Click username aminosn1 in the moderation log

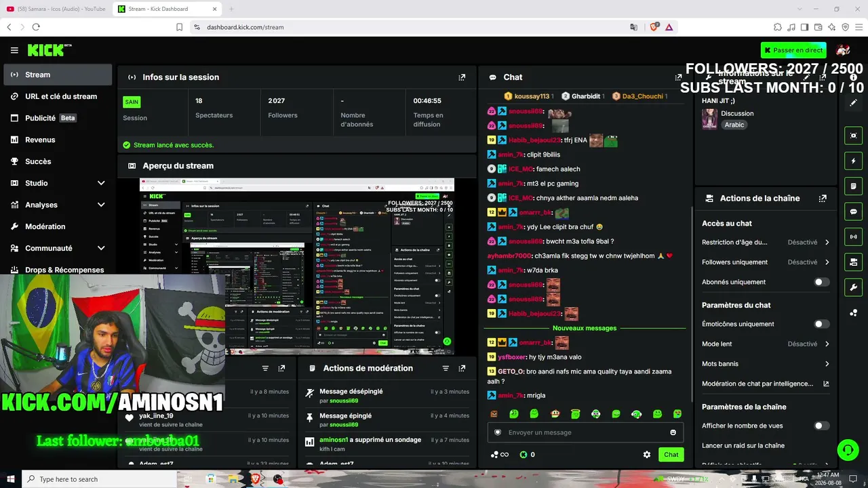point(334,440)
